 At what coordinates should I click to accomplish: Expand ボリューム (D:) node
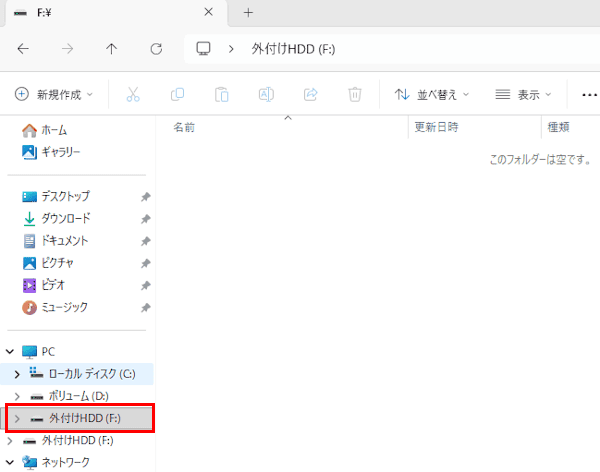[17, 396]
